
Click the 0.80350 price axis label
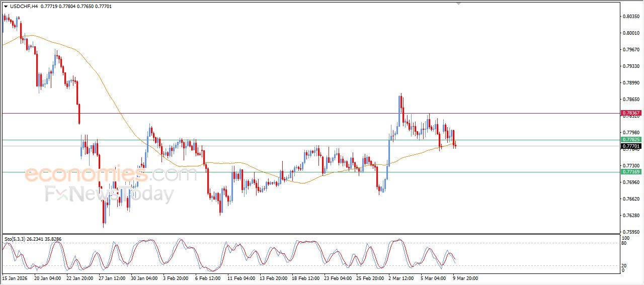(x=631, y=17)
